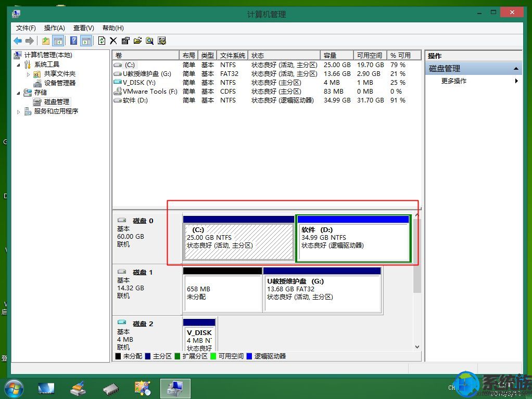
Task: Click the 磁盘 0 disk label
Action: (x=143, y=221)
